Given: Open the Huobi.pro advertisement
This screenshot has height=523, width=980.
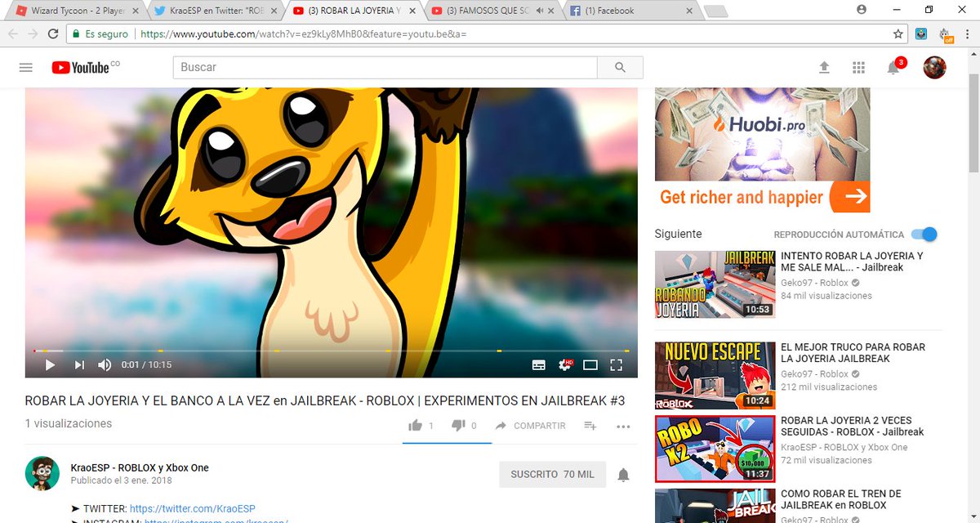Looking at the screenshot, I should point(762,150).
